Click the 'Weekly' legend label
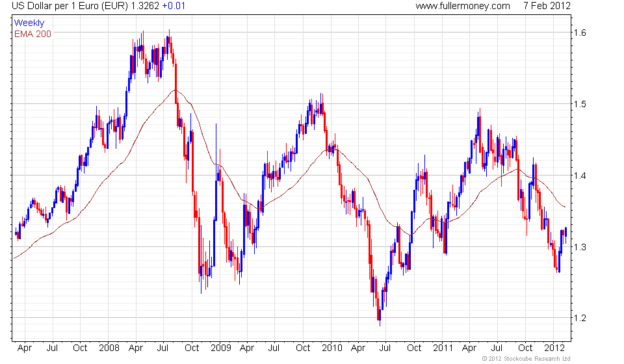Image resolution: width=624 pixels, height=364 pixels. pos(29,23)
